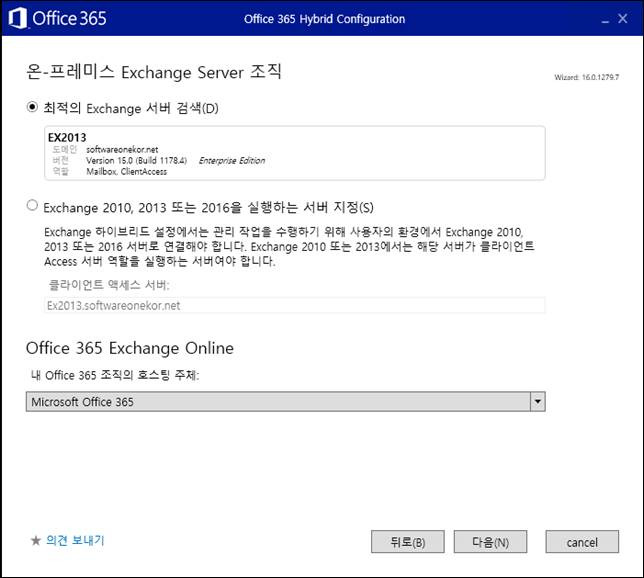Click the Microsoft Office 365 combo box
644x578 pixels.
click(x=285, y=401)
